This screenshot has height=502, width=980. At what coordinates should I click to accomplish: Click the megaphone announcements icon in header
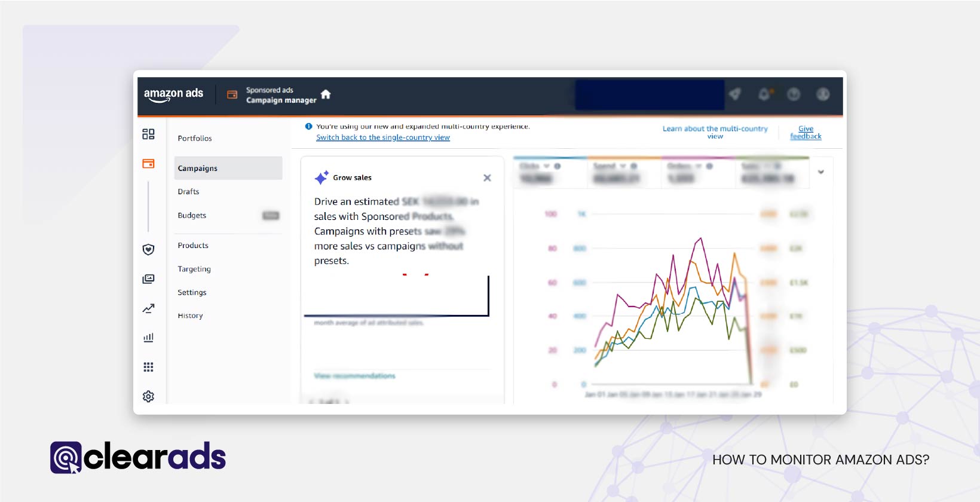(735, 94)
